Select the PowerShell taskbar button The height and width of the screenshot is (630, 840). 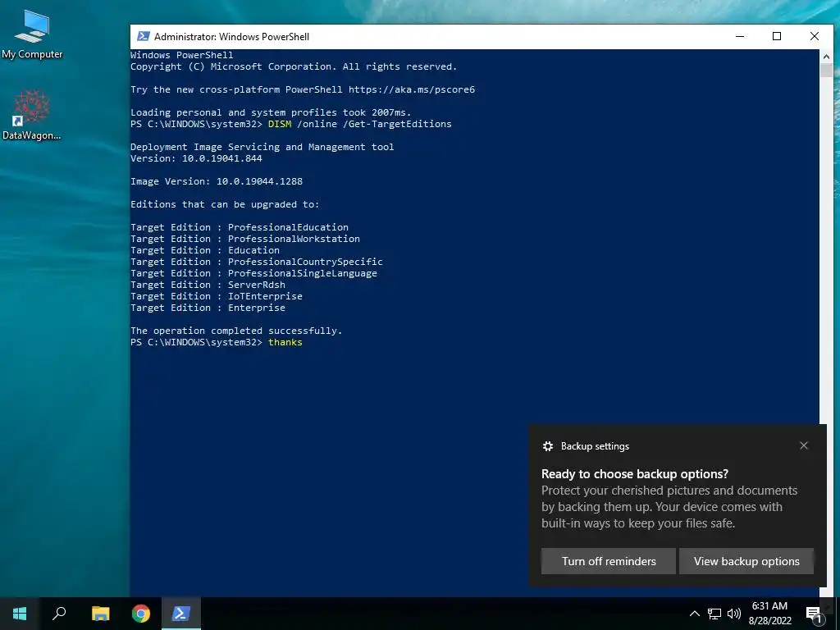click(180, 614)
